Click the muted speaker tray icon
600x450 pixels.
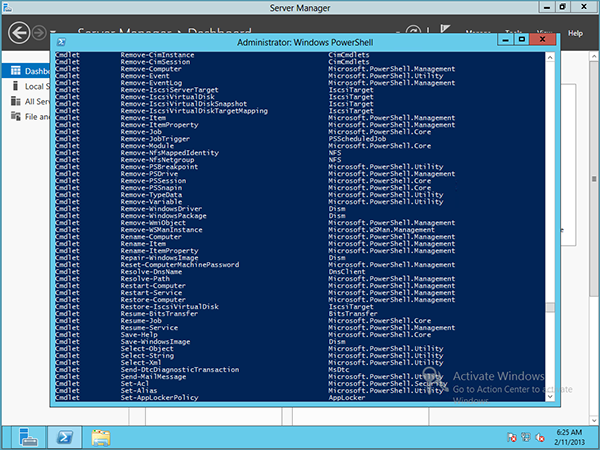540,437
